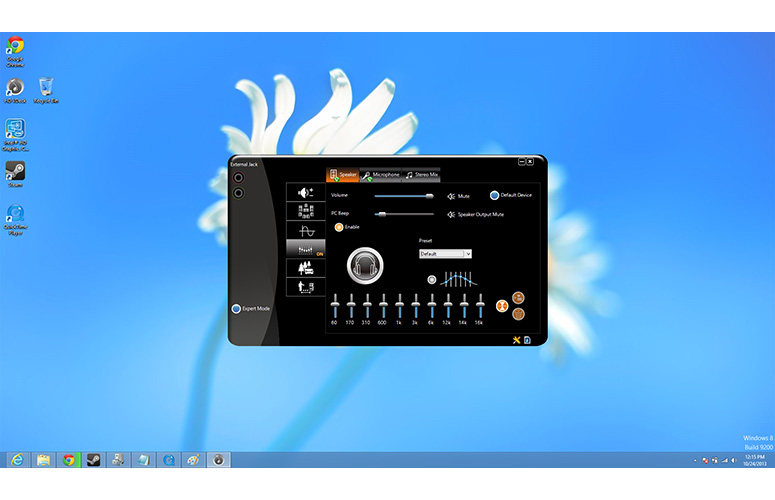The height and width of the screenshot is (500, 775).
Task: Toggle the orange Enable button
Action: coord(339,227)
